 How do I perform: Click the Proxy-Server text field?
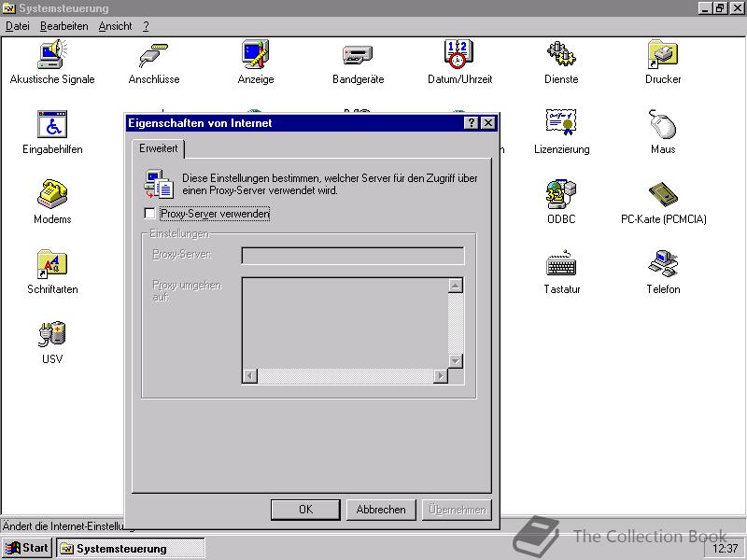click(353, 256)
